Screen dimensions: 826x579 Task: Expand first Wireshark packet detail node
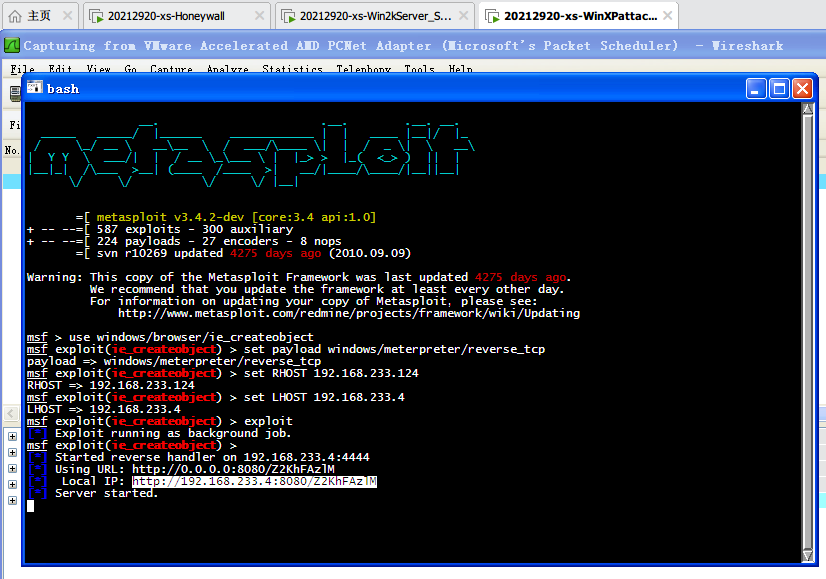point(13,436)
